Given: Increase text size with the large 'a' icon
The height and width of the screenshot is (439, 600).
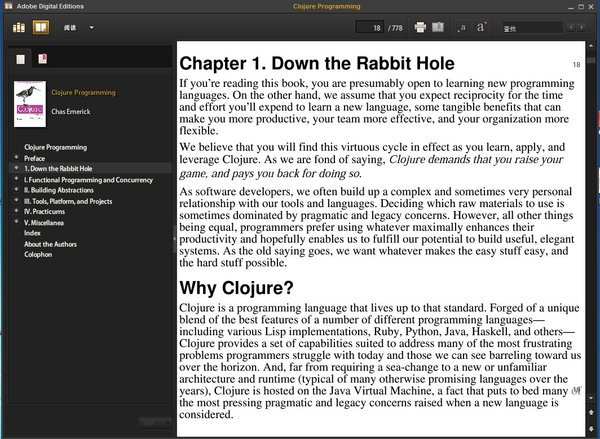Looking at the screenshot, I should pos(481,27).
